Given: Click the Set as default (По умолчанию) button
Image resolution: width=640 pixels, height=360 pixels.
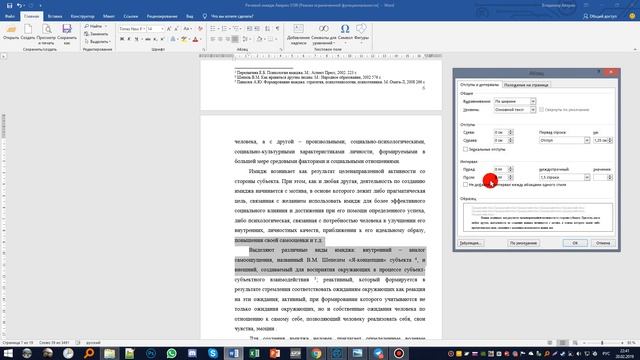Looking at the screenshot, I should click(523, 243).
